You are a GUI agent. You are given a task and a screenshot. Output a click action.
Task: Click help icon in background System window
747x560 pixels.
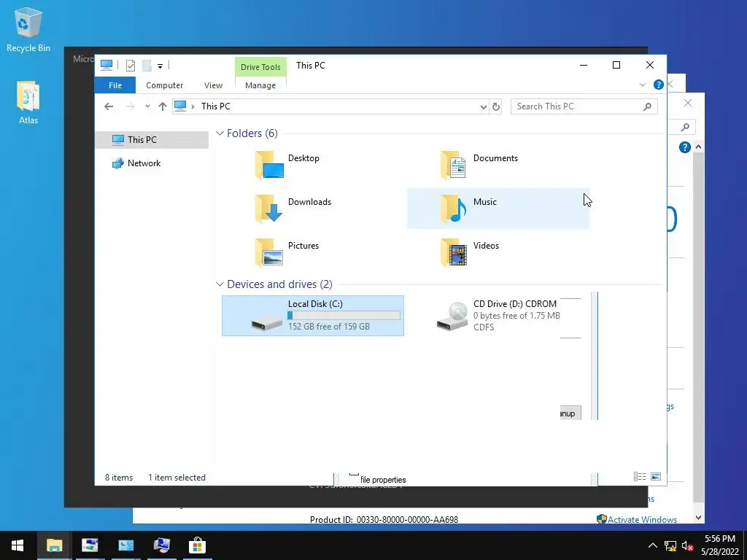(x=684, y=147)
